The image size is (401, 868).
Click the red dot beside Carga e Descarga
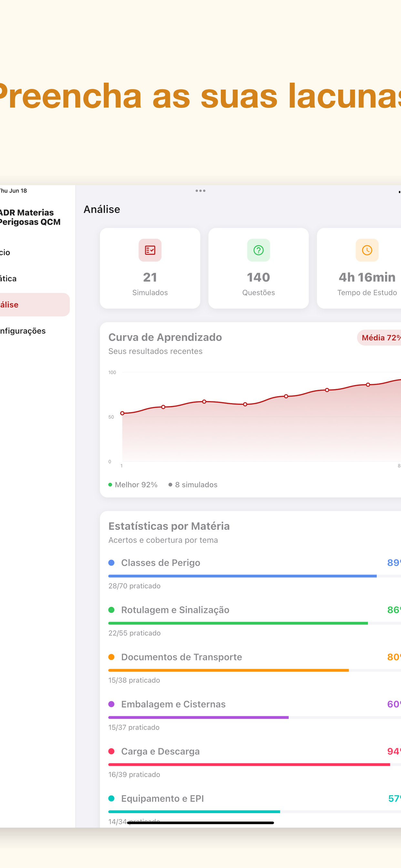coord(111,751)
